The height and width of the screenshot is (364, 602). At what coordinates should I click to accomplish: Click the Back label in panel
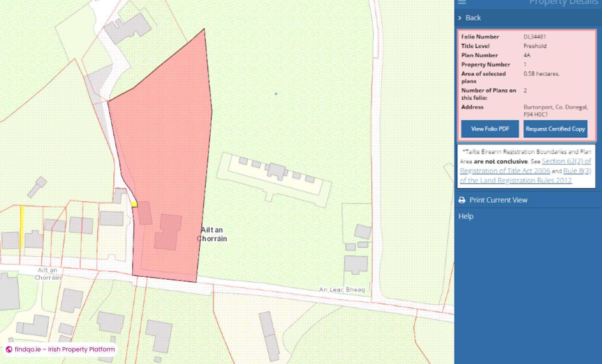click(x=473, y=18)
